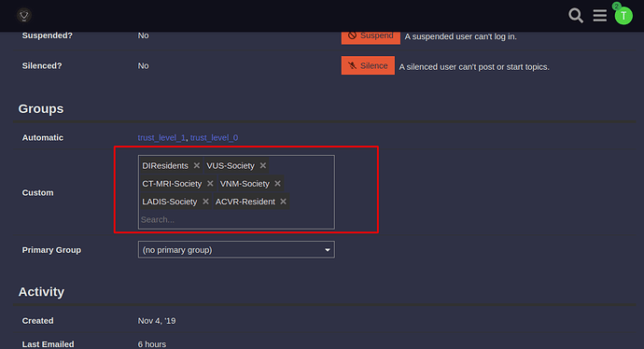
Task: Remove the CT-MRI-Society group tag
Action: click(x=210, y=184)
